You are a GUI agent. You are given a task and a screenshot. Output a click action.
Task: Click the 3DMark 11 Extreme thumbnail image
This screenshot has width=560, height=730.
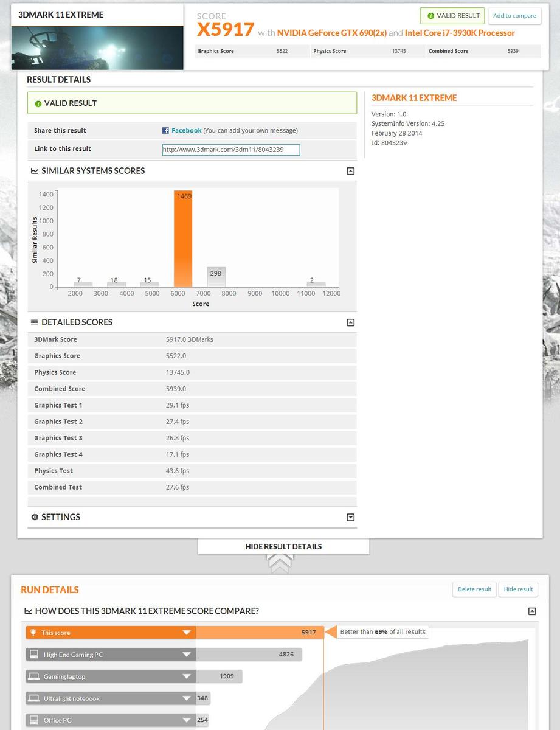click(97, 47)
